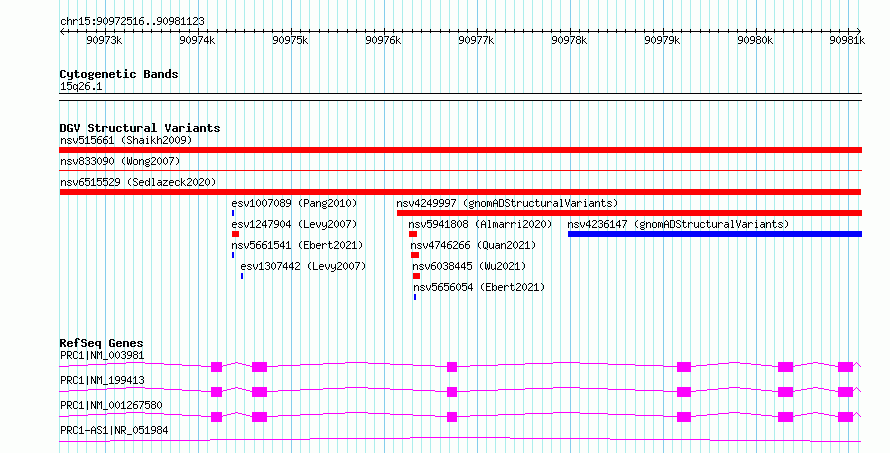Viewport: 890px width, 453px height.
Task: Click the thin red line of nsv833090
Action: 460,170
